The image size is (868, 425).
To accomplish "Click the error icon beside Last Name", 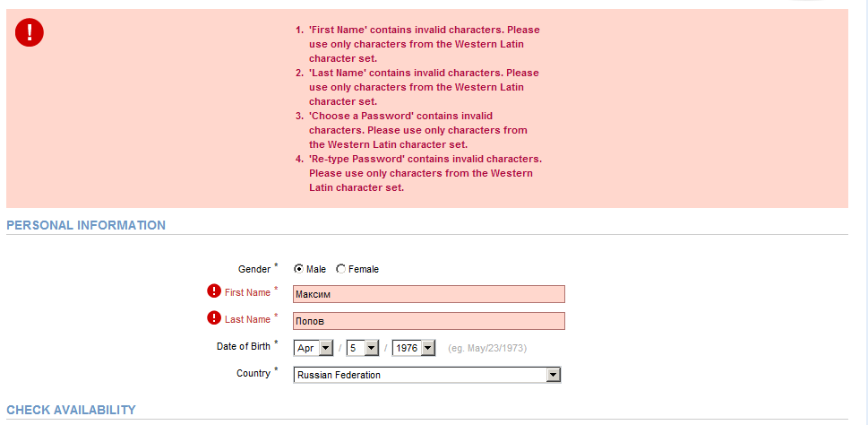I will click(214, 318).
